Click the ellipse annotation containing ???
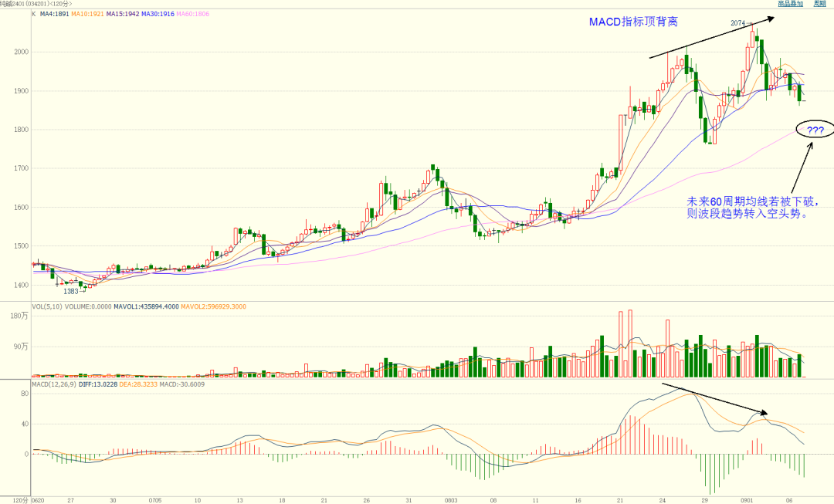The image size is (834, 504). pos(815,130)
